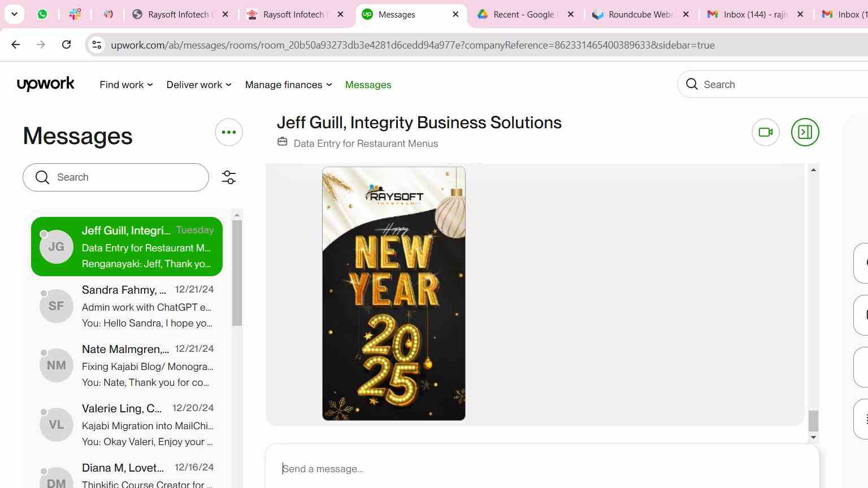Click the Upwork logo

[46, 84]
